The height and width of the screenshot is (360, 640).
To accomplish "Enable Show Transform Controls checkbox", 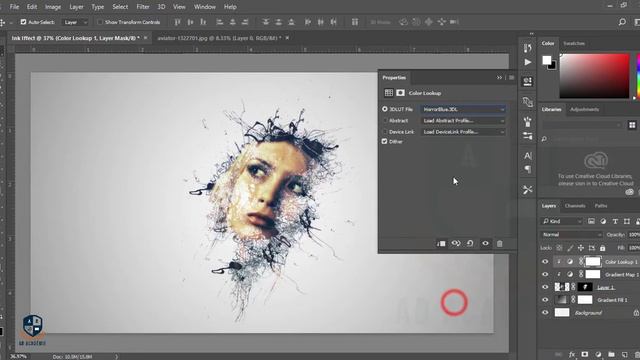I will (x=100, y=22).
